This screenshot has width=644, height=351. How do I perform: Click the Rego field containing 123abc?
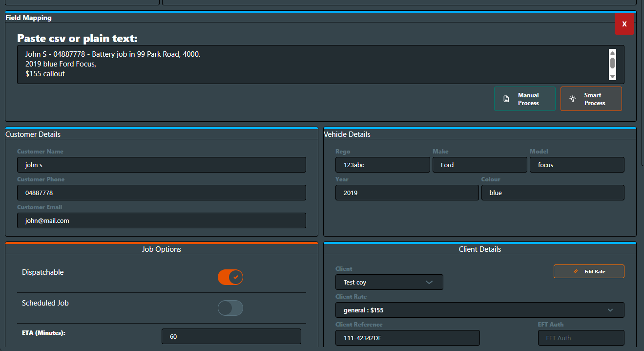[x=382, y=165]
